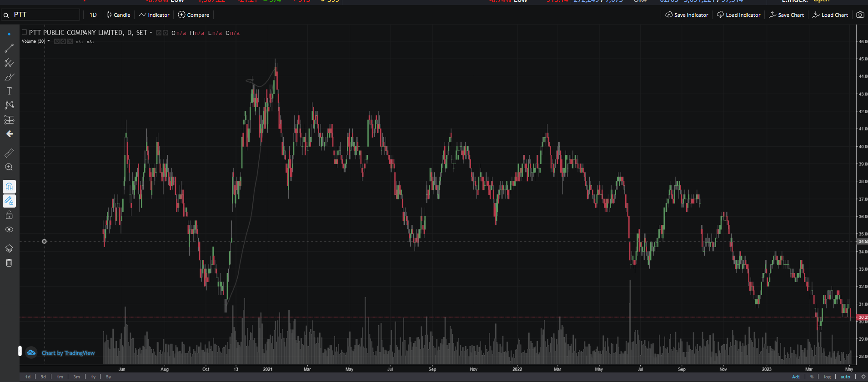Toggle the auto scale option
868x382 pixels.
[845, 377]
